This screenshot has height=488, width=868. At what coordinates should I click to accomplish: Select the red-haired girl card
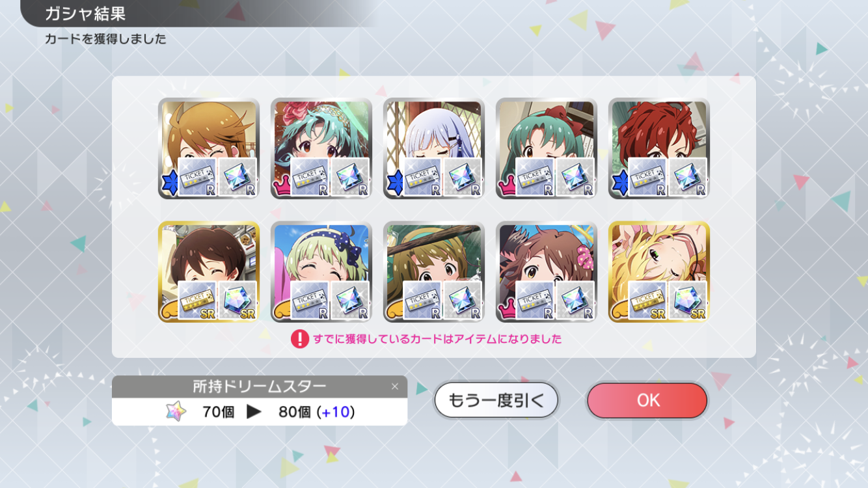point(659,148)
